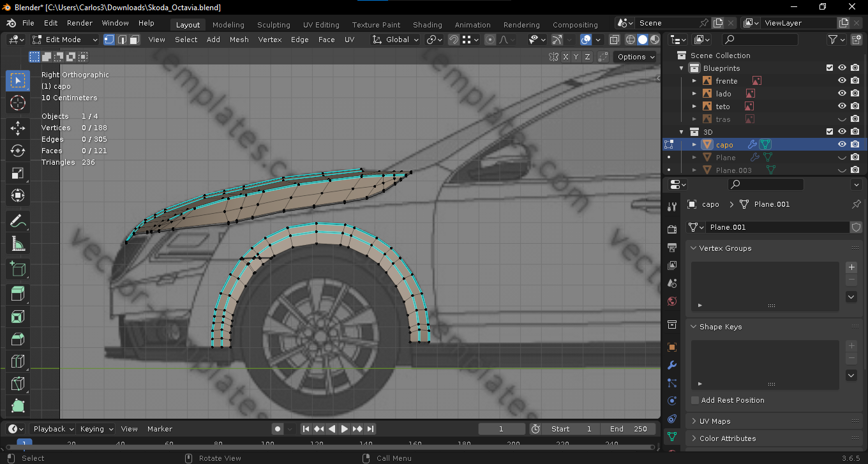Expand the frente item in outliner
Image resolution: width=868 pixels, height=464 pixels.
coord(694,80)
